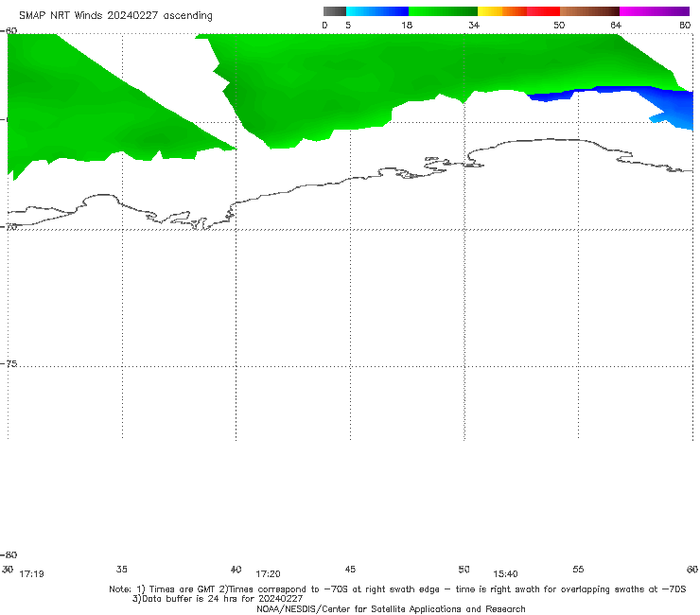This screenshot has width=700, height=615.
Task: Click the swath time label '17:19'
Action: click(32, 574)
